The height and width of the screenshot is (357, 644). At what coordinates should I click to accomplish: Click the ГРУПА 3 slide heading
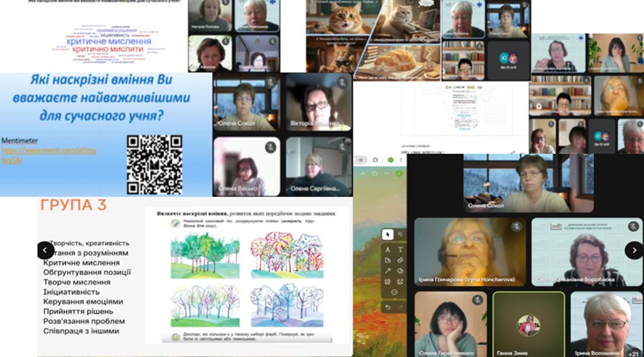[x=73, y=205]
